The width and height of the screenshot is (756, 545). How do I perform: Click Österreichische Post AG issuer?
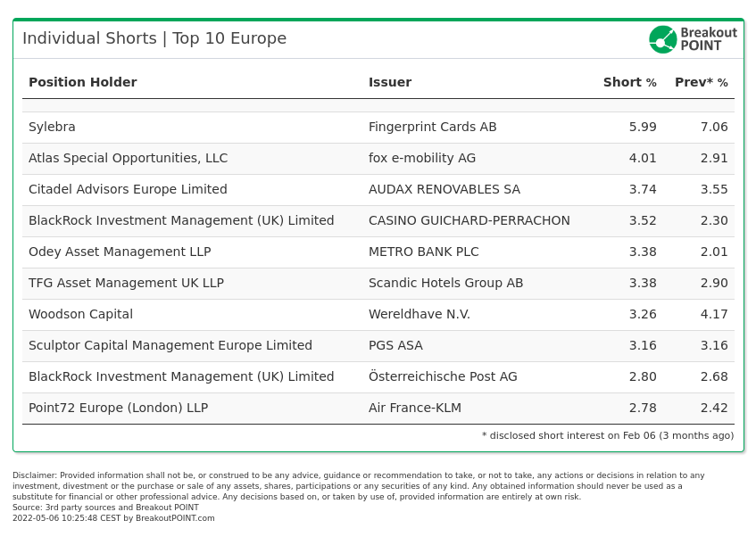click(443, 376)
